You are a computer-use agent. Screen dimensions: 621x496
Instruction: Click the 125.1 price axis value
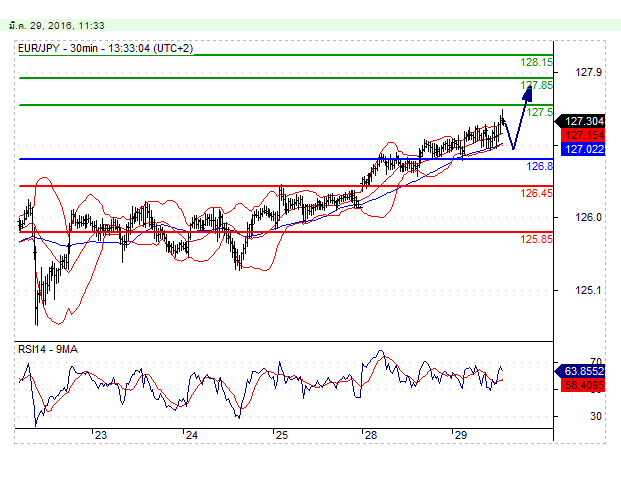click(588, 290)
